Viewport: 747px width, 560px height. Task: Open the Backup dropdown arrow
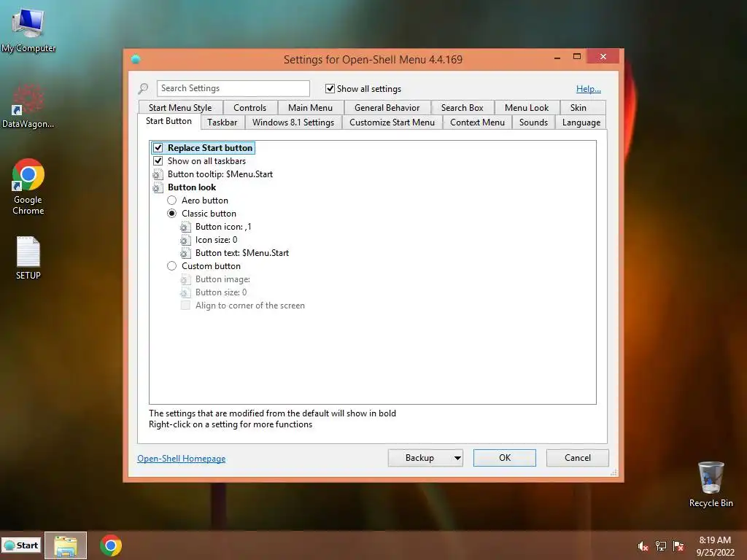[457, 458]
